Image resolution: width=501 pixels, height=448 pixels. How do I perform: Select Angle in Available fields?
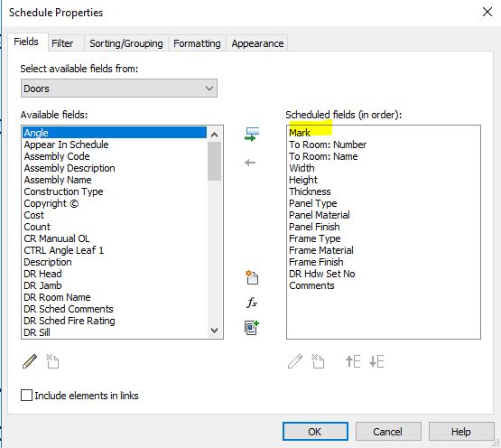tap(115, 133)
